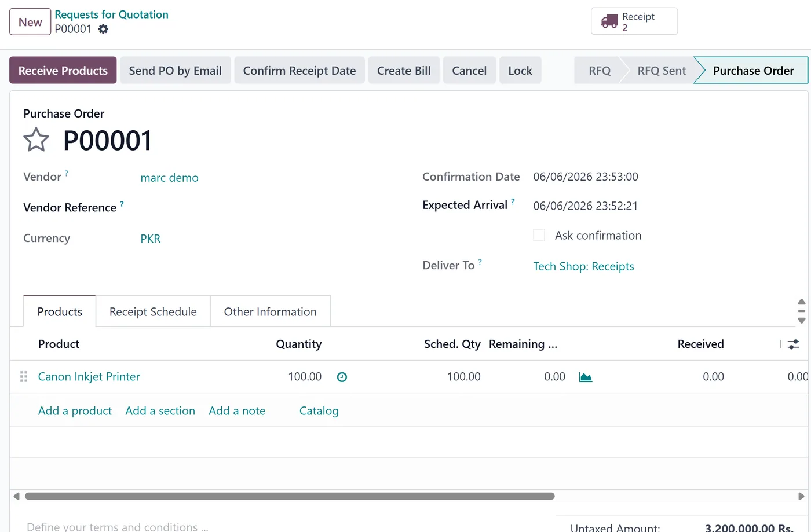Select the Purchase Order status stage
Screen dimensions: 811x532
click(753, 71)
